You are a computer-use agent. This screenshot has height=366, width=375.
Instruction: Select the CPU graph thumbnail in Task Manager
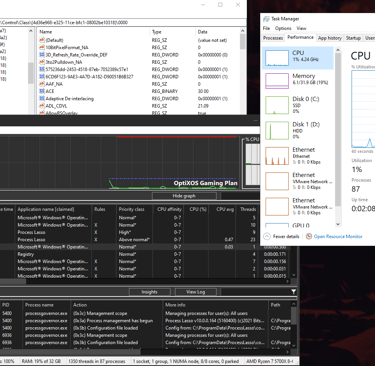pos(277,58)
